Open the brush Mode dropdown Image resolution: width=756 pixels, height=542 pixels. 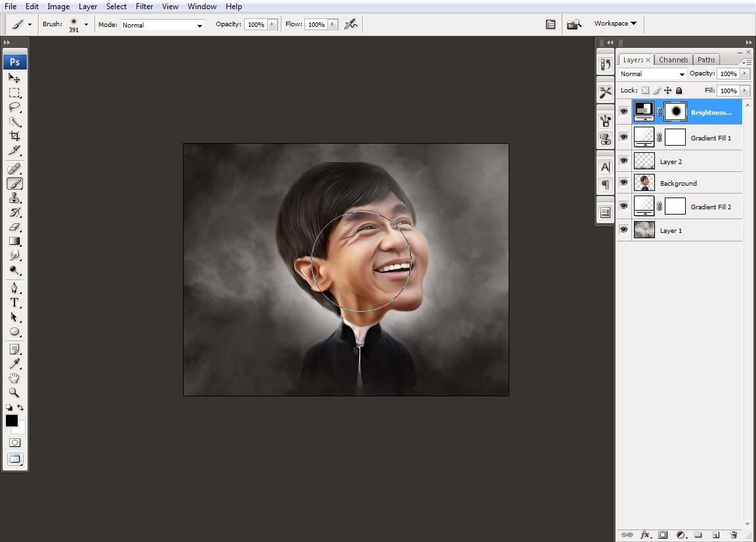(163, 25)
